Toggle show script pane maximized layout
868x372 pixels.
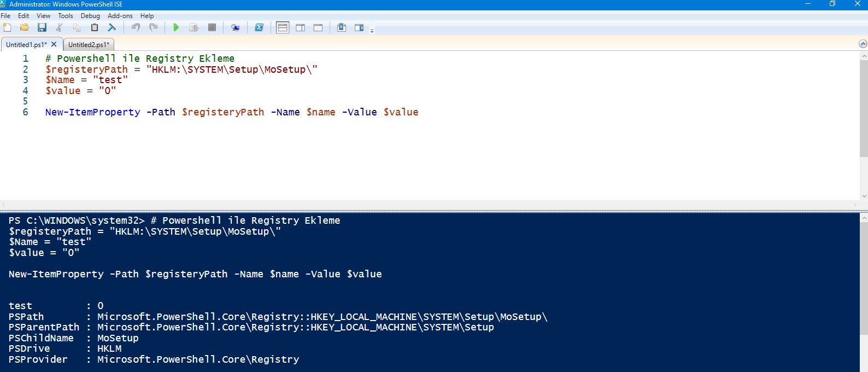click(x=318, y=27)
